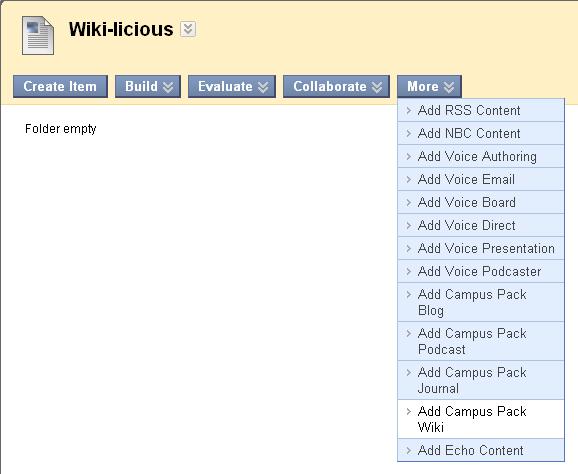578x474 pixels.
Task: Choose Add Voice Podcaster option
Action: click(x=481, y=271)
